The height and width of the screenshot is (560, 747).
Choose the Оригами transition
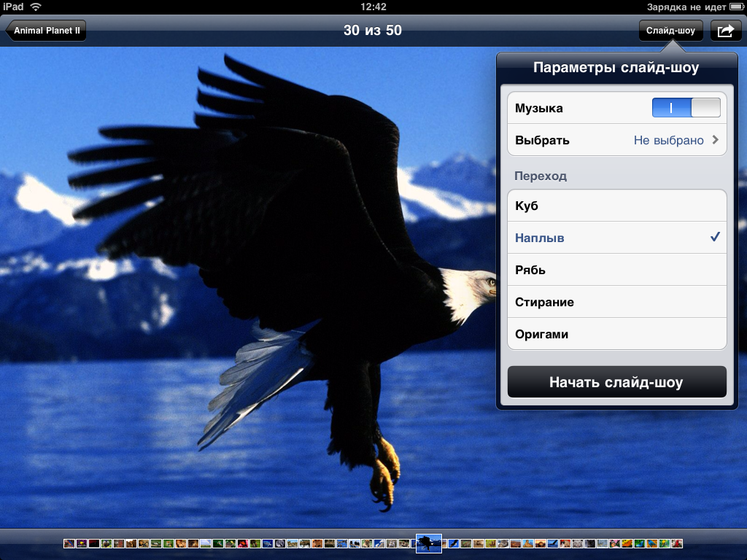[x=616, y=334]
